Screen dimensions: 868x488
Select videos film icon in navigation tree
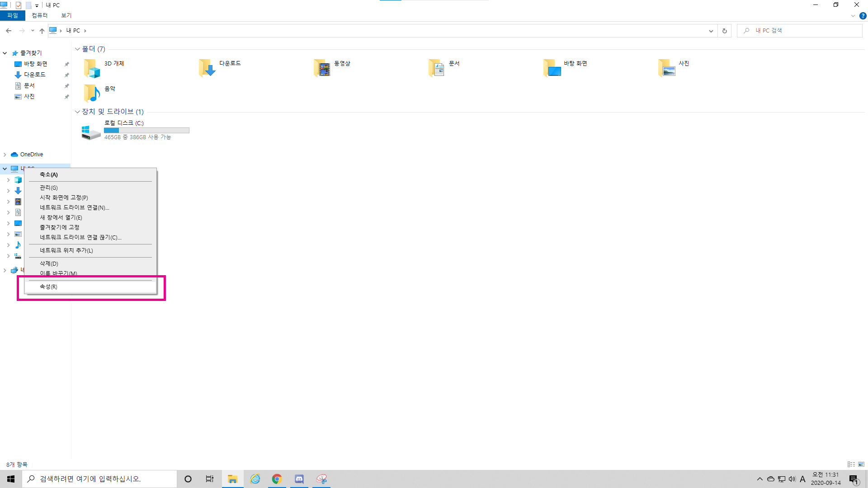[x=18, y=202]
